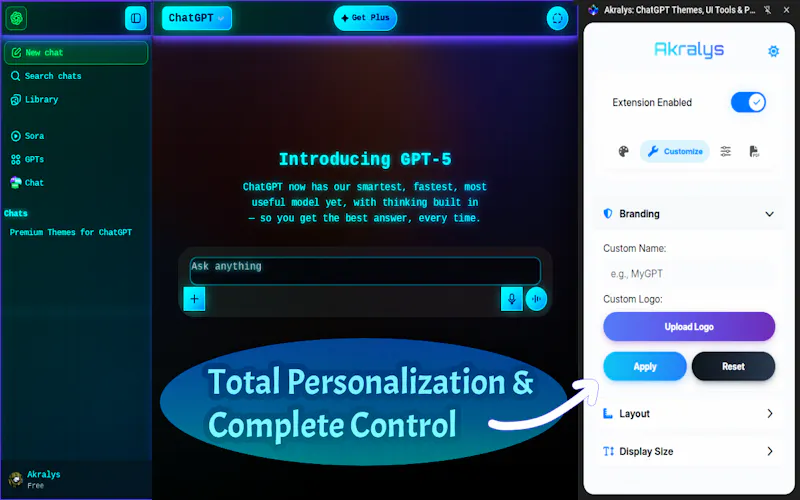Click the ChatGPT logo icon in sidebar
Screen dimensions: 800x500
[x=16, y=18]
